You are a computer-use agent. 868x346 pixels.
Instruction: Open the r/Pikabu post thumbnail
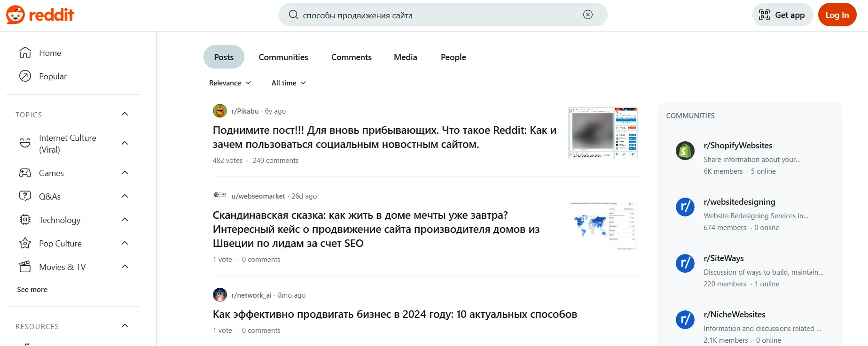coord(603,133)
